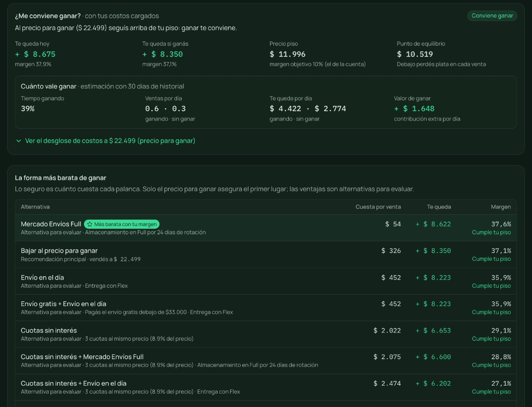The image size is (532, 407).
Task: Click the '$ 54' cost for Mercado Envíos Full
Action: [393, 224]
